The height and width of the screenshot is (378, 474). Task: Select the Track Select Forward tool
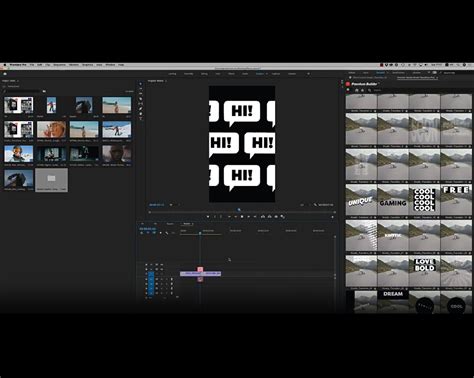[x=140, y=89]
